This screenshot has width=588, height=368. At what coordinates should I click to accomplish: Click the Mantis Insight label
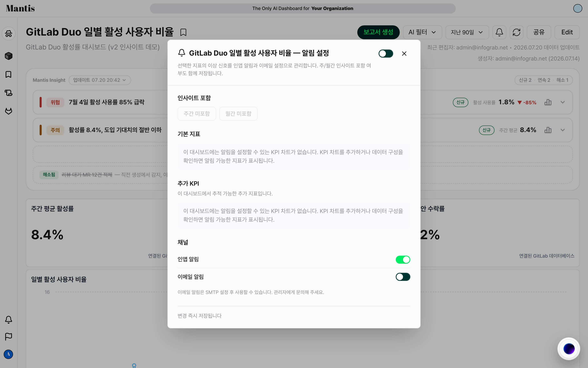[49, 80]
